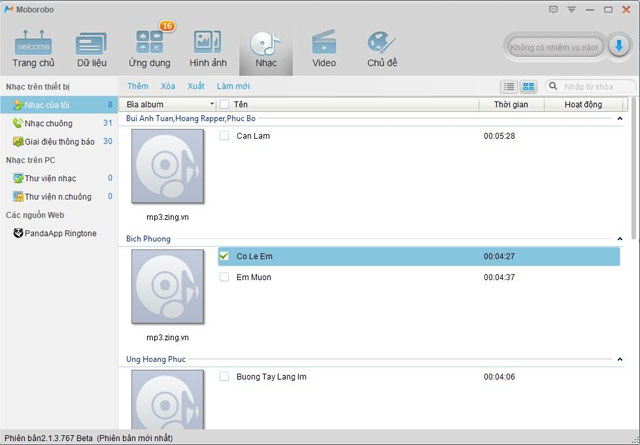Viewport: 640px width, 445px height.
Task: Click the duration 00:04:06
Action: coord(499,376)
